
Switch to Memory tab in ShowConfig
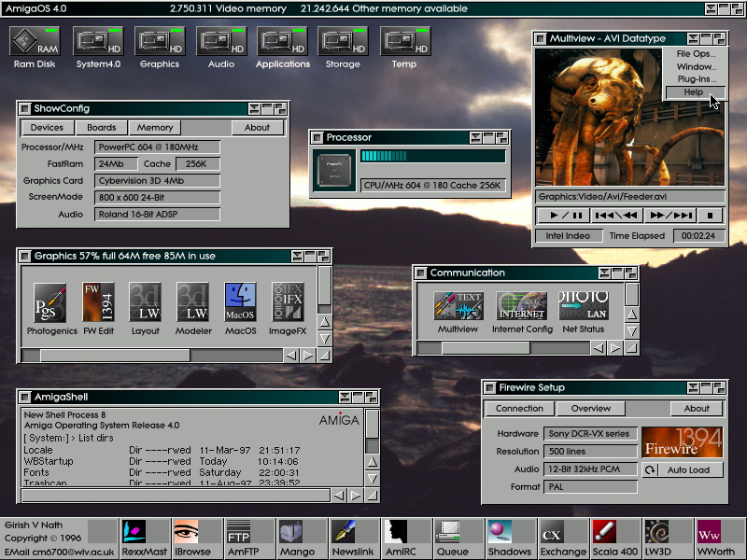155,128
